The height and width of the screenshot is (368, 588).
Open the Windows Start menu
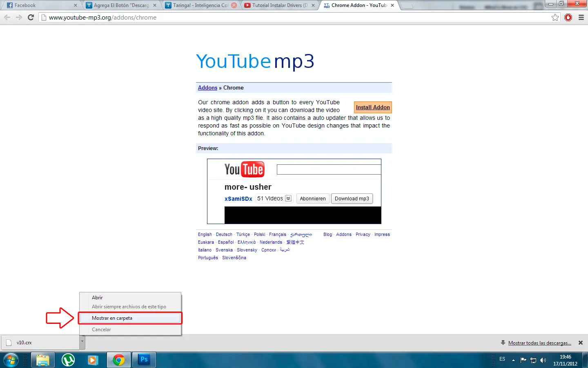[11, 360]
